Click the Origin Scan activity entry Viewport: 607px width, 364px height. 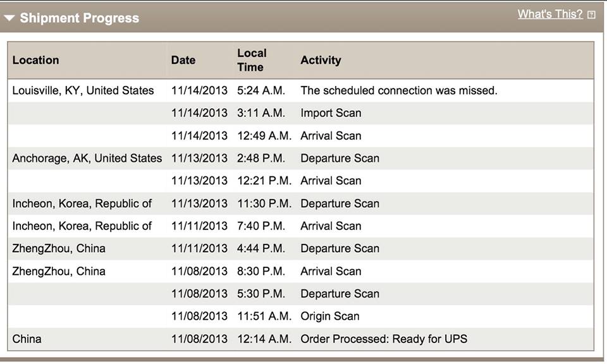pyautogui.click(x=329, y=317)
